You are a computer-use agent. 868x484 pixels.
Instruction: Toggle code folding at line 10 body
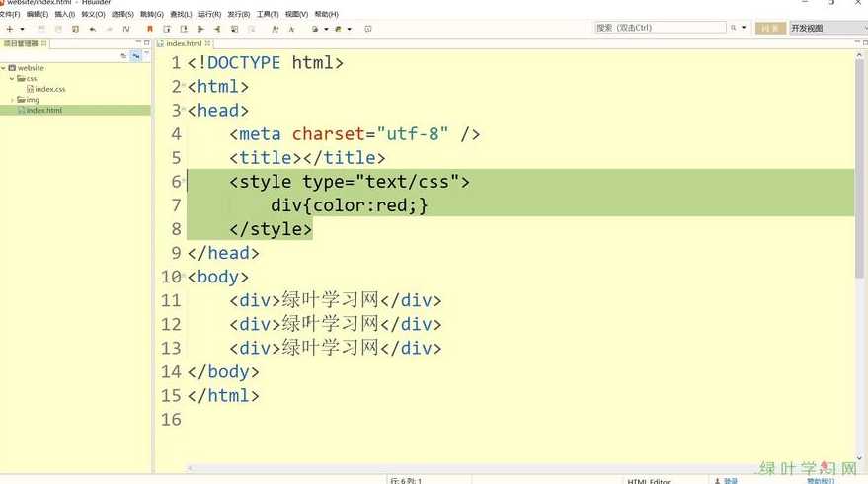click(x=184, y=275)
